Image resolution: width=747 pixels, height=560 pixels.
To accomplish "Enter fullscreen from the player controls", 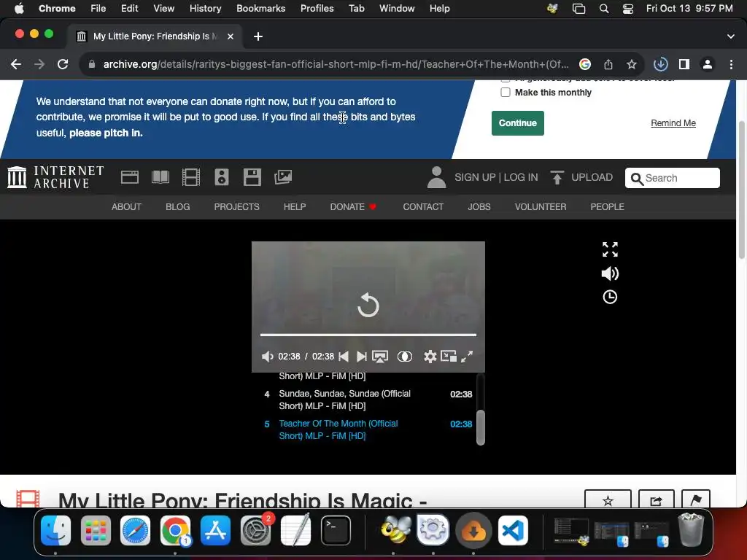I will pyautogui.click(x=467, y=356).
